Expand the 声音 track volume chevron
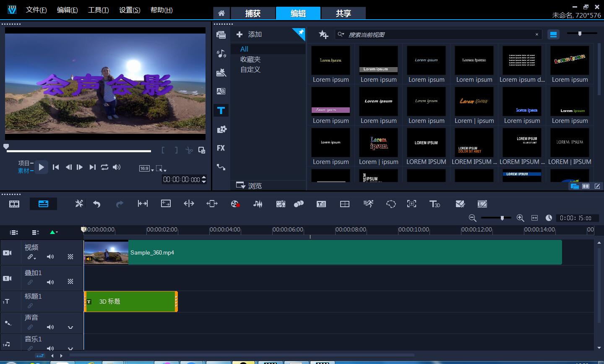This screenshot has height=364, width=604. pos(70,327)
